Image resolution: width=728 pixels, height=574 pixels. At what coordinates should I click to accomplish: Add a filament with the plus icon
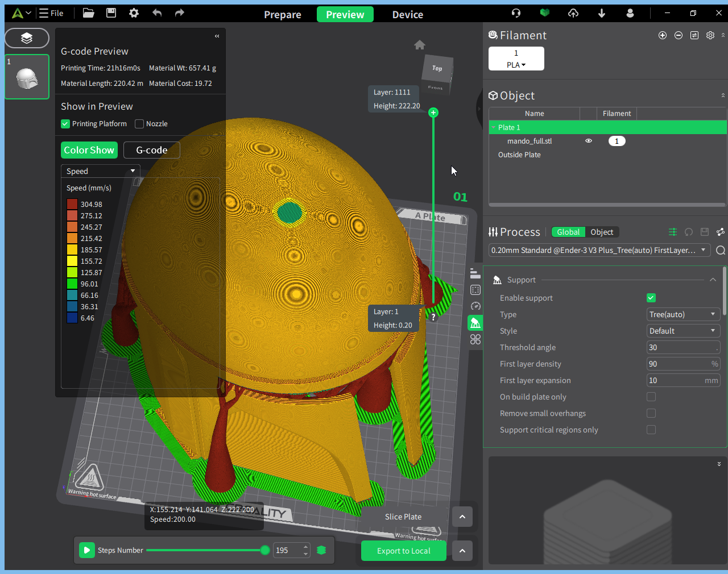tap(663, 35)
